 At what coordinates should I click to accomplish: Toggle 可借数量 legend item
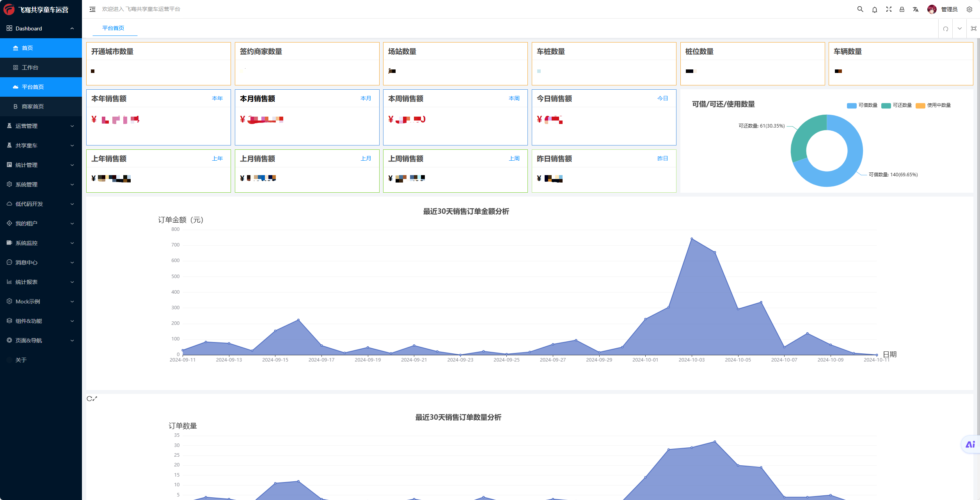tap(862, 105)
